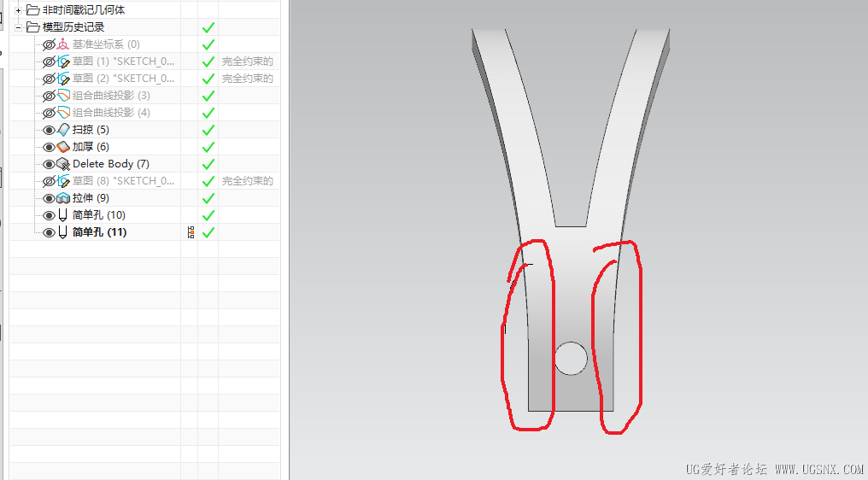Screen dimensions: 868x480
Task: Select the 组合曲线投影 (3) feature
Action: pos(111,96)
